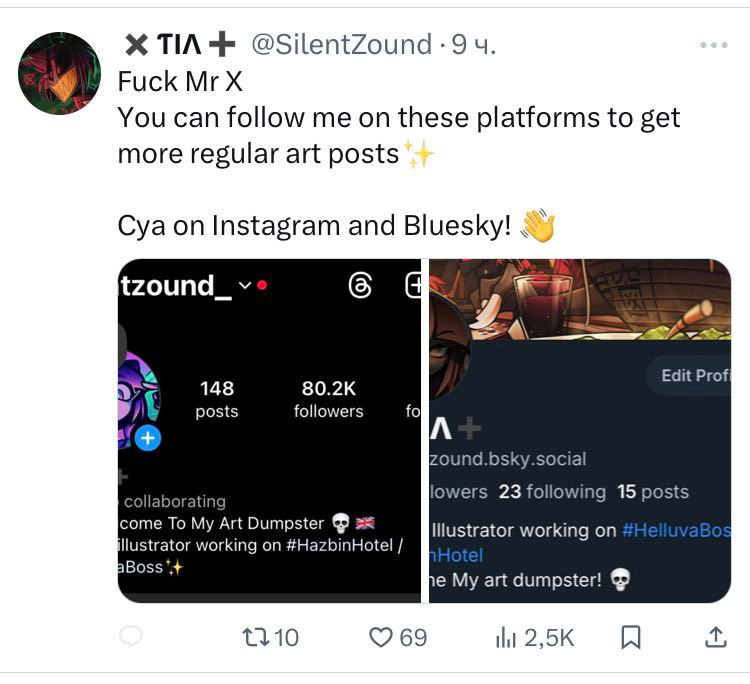Image resolution: width=750 pixels, height=684 pixels.
Task: Open the three-dot more options menu
Action: coord(714,45)
